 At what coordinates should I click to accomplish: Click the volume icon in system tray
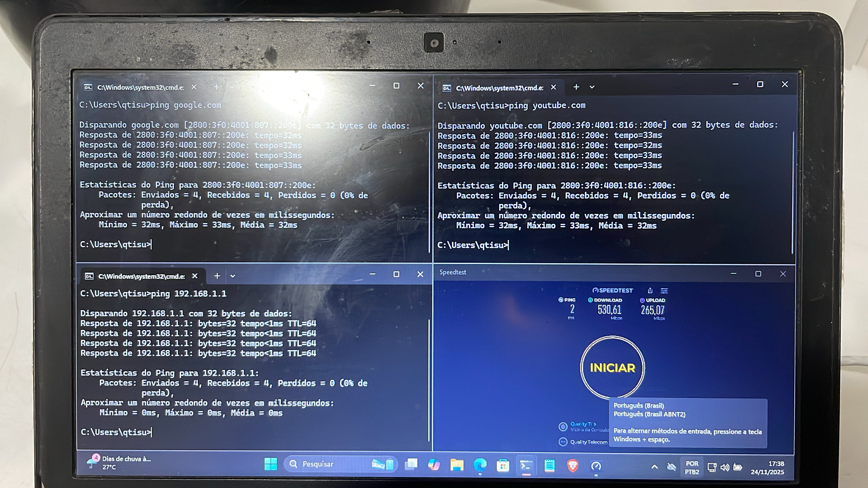724,467
